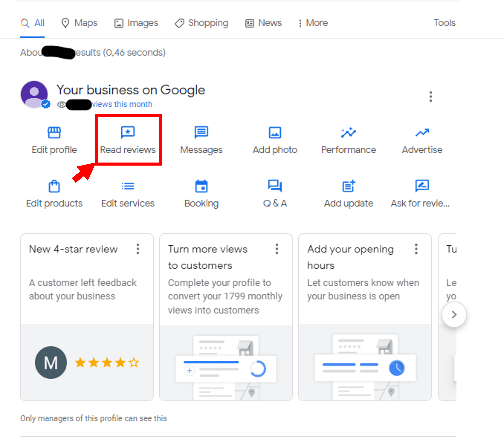
Task: Click the Add photo icon
Action: 275,132
